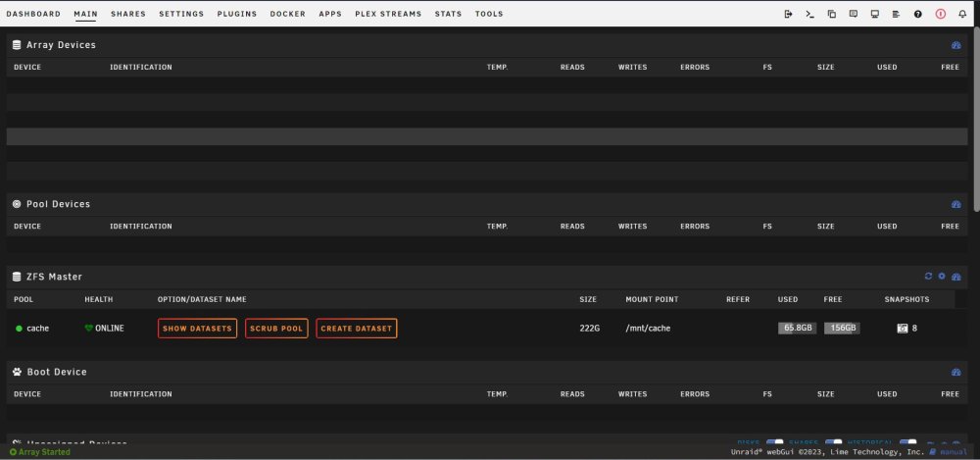This screenshot has height=460, width=980.
Task: Refresh ZFS Master with the refresh icon
Action: [928, 276]
